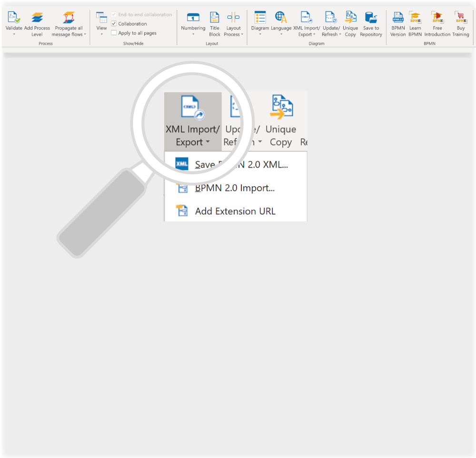Viewport: 476px width, 458px height.
Task: Click the BPMN group label
Action: pyautogui.click(x=429, y=43)
